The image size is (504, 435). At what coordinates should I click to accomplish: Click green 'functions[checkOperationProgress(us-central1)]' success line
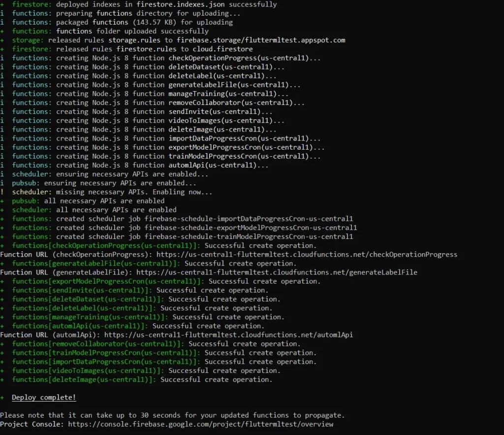click(158, 245)
